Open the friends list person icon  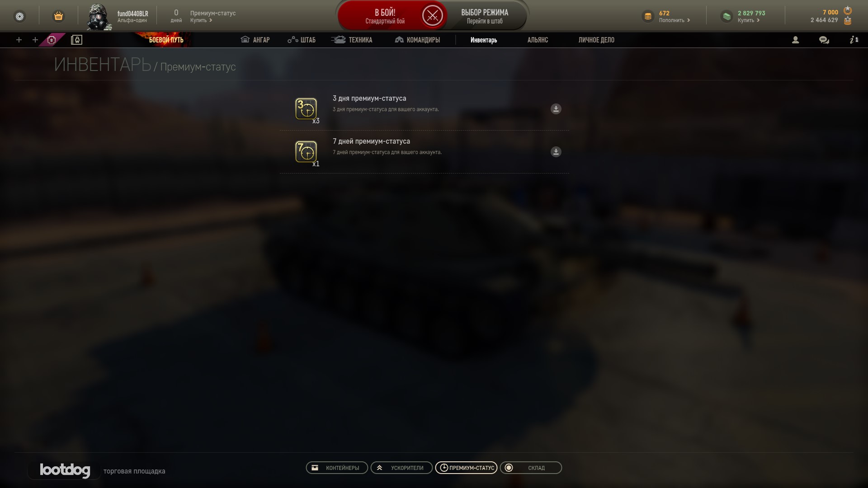[795, 40]
